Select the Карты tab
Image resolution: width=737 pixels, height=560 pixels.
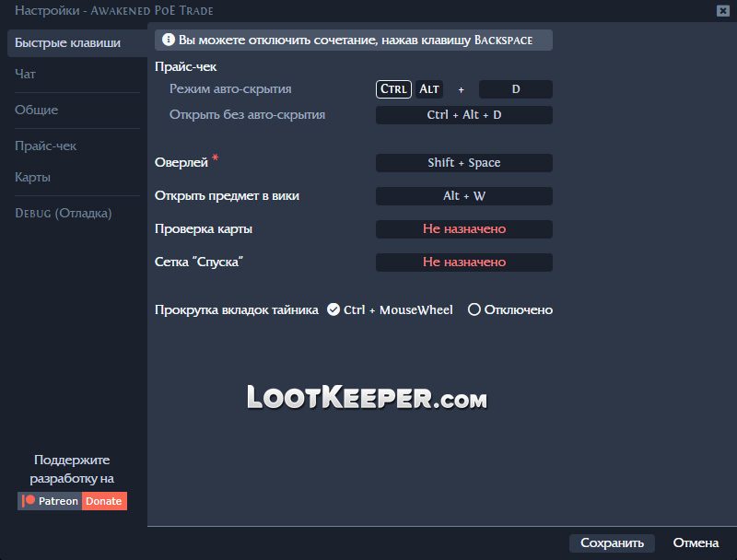(x=32, y=177)
